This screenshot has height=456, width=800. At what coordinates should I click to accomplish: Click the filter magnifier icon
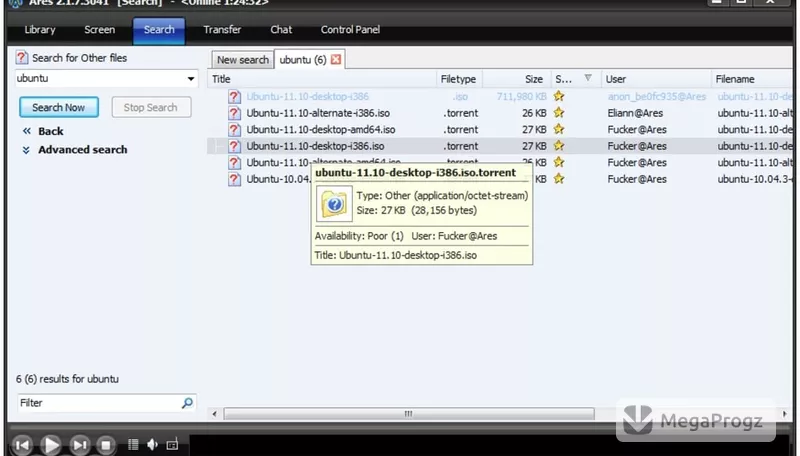[187, 403]
